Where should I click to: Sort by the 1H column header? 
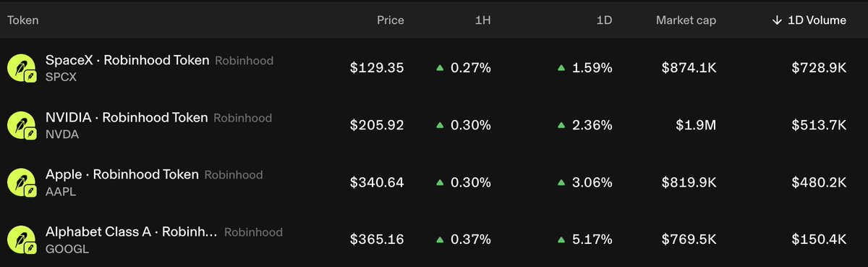coord(482,20)
